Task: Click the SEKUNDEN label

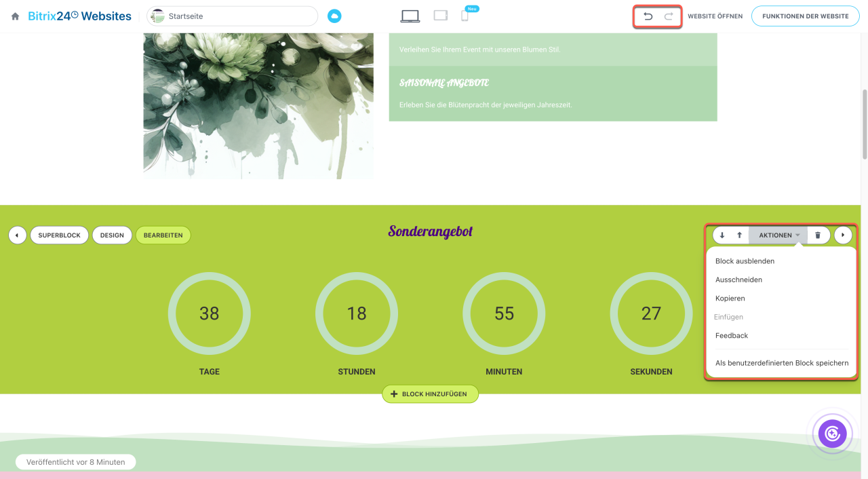Action: coord(651,372)
